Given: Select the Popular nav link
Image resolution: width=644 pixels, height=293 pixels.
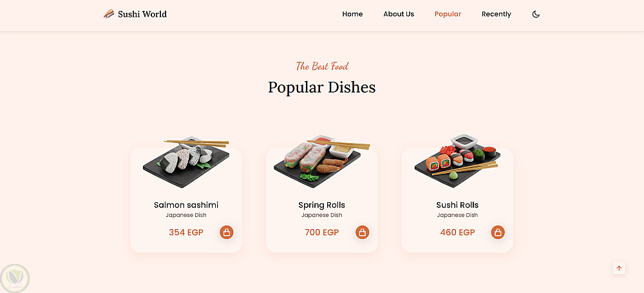Looking at the screenshot, I should pyautogui.click(x=448, y=14).
